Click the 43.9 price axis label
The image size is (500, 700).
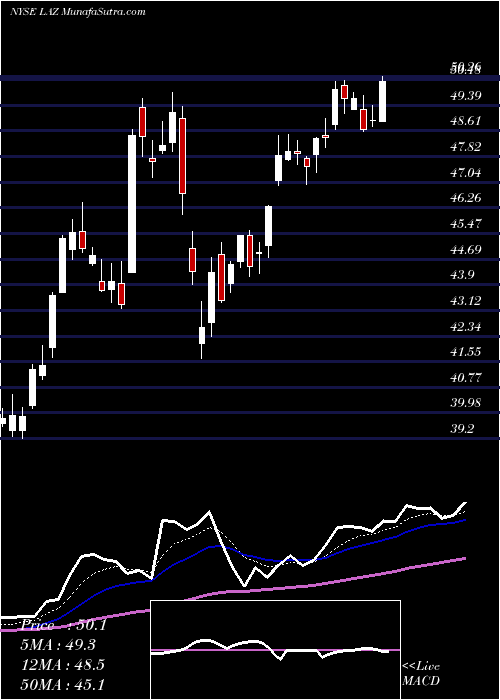(x=462, y=275)
